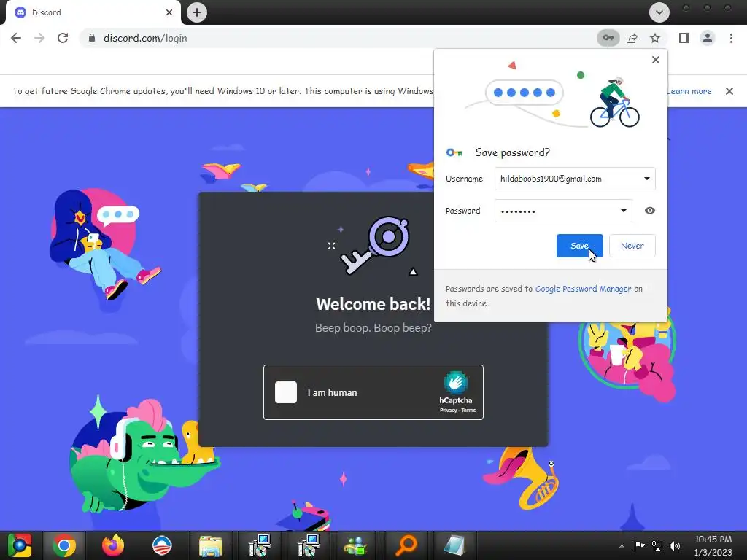Click the browser forward arrow

click(x=39, y=38)
